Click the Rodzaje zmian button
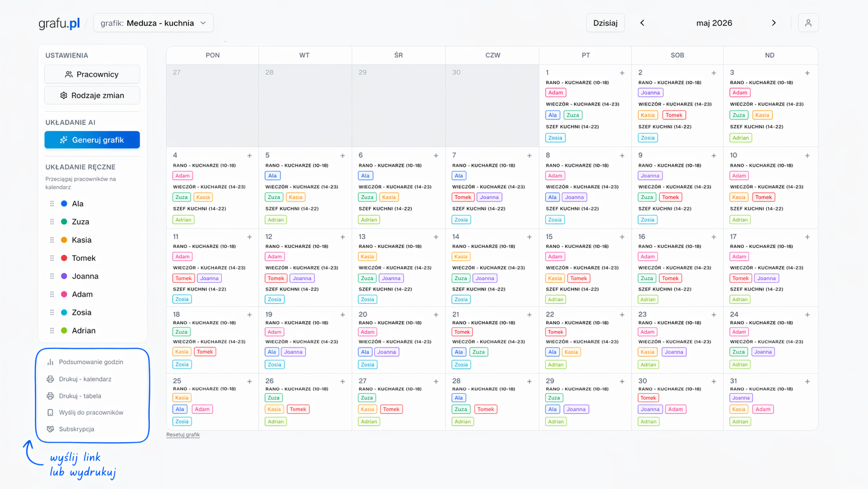 [x=92, y=96]
